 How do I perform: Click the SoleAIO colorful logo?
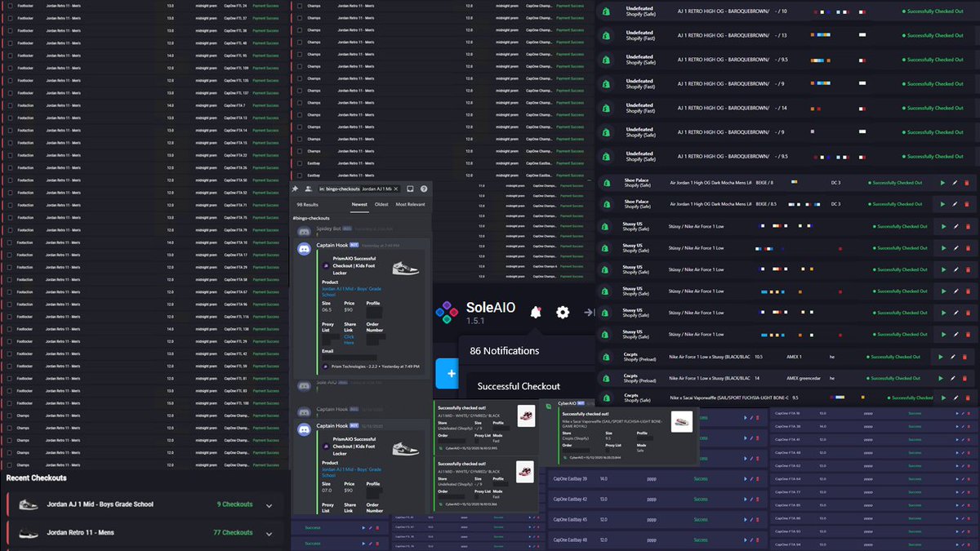point(446,311)
